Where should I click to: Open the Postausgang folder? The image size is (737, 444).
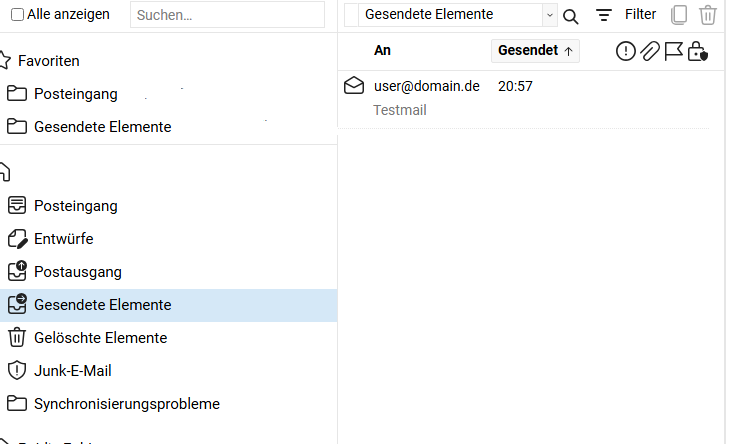pos(77,272)
